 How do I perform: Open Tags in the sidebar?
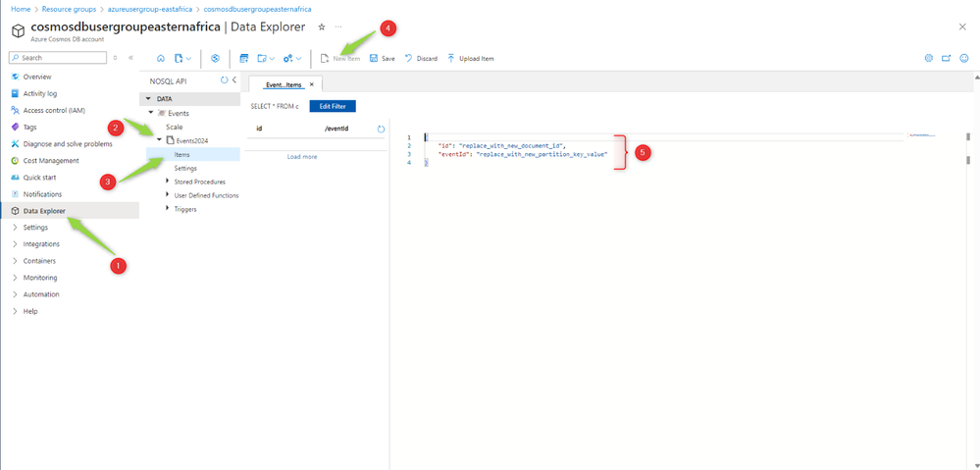29,127
